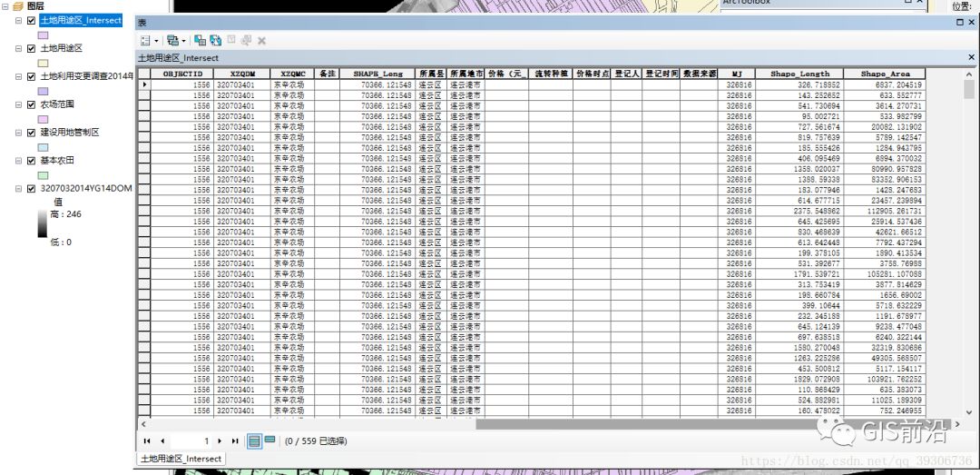Click the Clear Selection icon
Image resolution: width=980 pixels, height=475 pixels.
coord(231,40)
